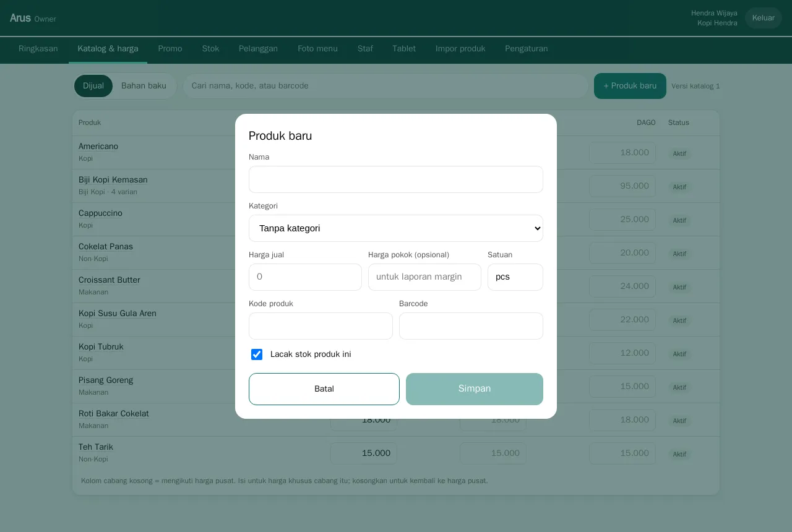This screenshot has width=792, height=532.
Task: Open the Impor produk tab
Action: 460,49
